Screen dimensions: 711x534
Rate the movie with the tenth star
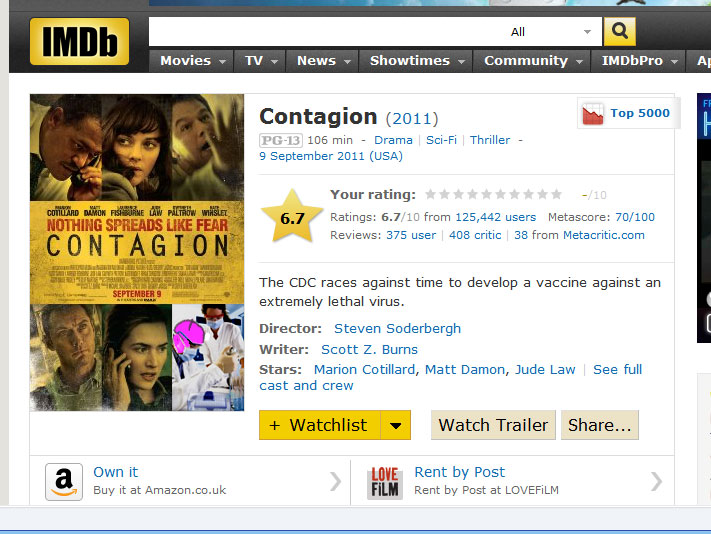(x=556, y=194)
